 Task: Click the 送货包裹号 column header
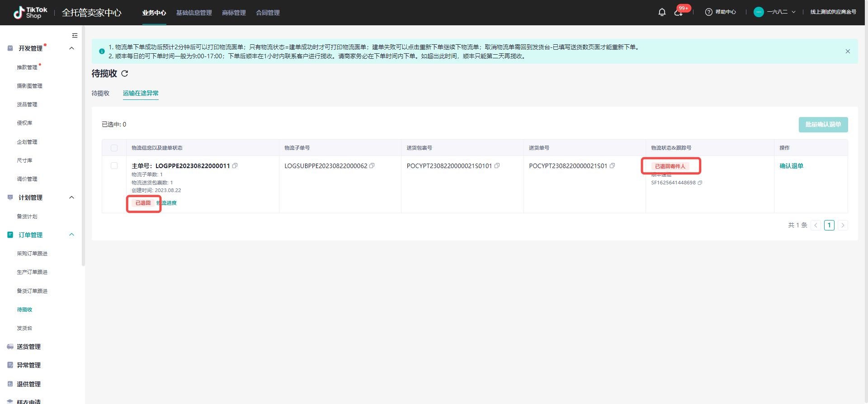coord(419,148)
